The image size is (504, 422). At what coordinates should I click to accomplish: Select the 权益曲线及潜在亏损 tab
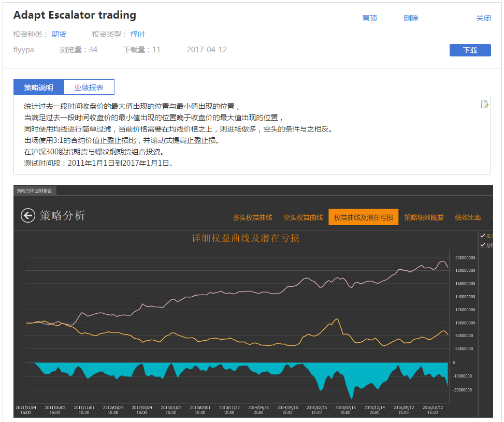[363, 217]
